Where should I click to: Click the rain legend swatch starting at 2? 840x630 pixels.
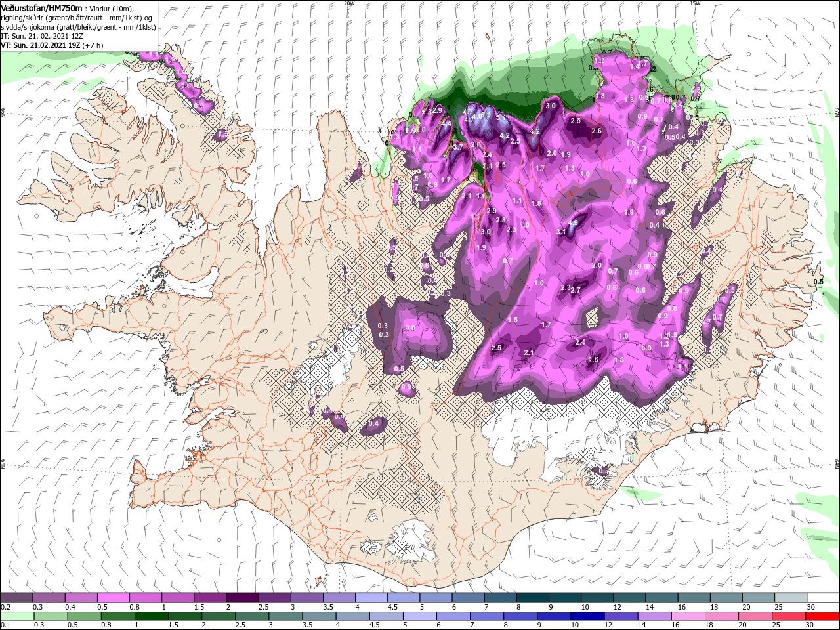pos(219,616)
